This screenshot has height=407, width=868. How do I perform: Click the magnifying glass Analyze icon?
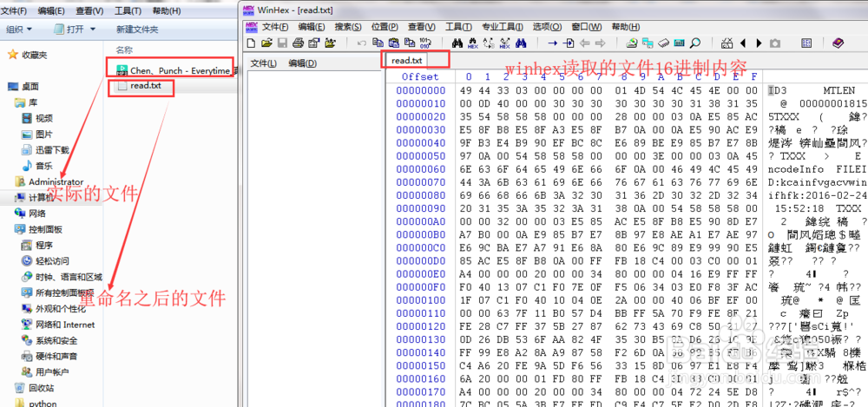(695, 43)
